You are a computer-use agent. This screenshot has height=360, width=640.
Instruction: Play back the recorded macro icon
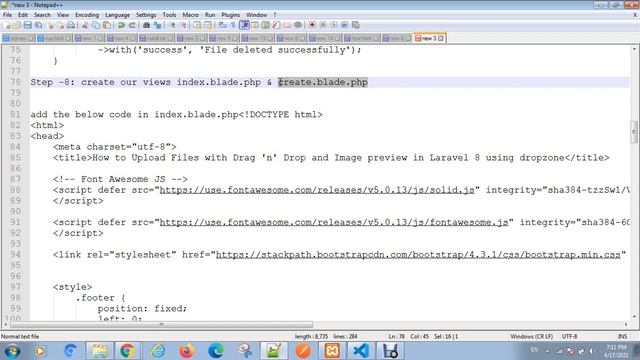point(334,25)
